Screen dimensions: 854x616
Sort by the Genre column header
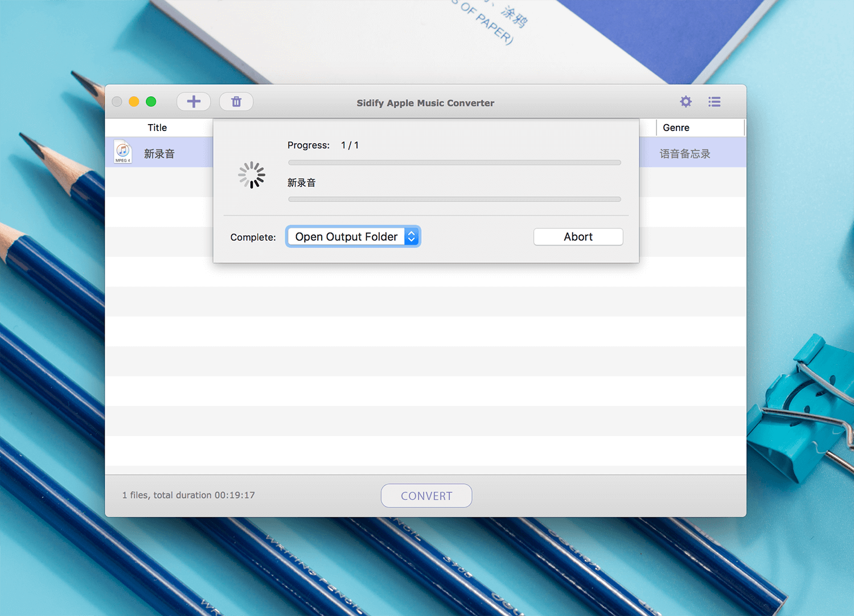pyautogui.click(x=676, y=128)
